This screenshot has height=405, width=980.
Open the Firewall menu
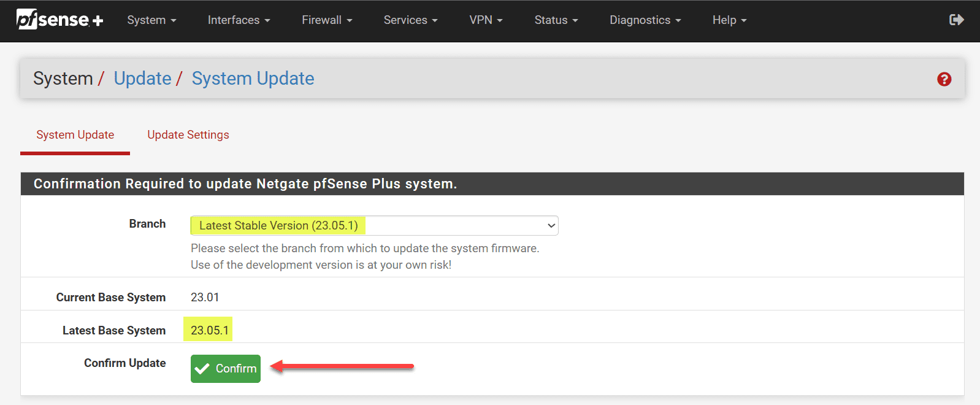point(327,20)
